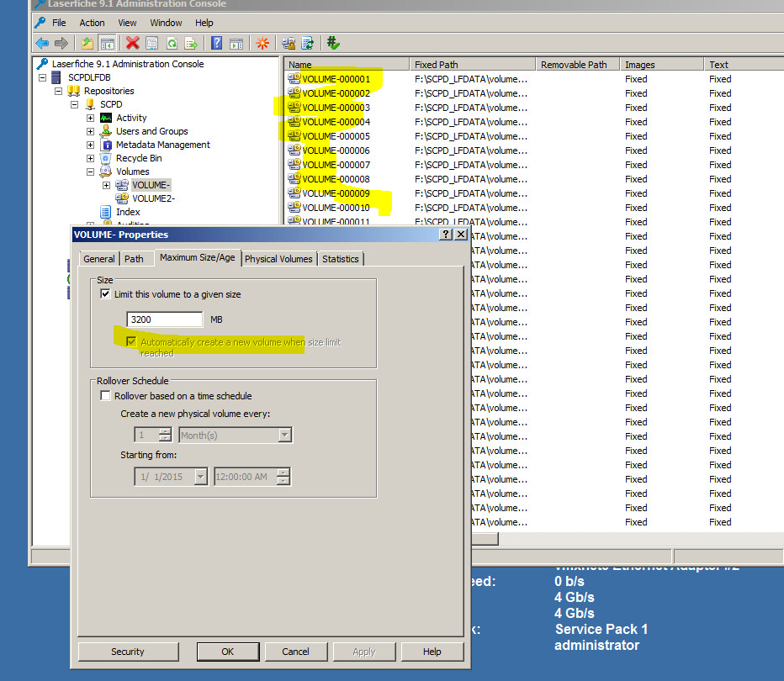Screen dimensions: 784x681
Task: Click the volume padlock toolbar icon
Action: click(289, 44)
